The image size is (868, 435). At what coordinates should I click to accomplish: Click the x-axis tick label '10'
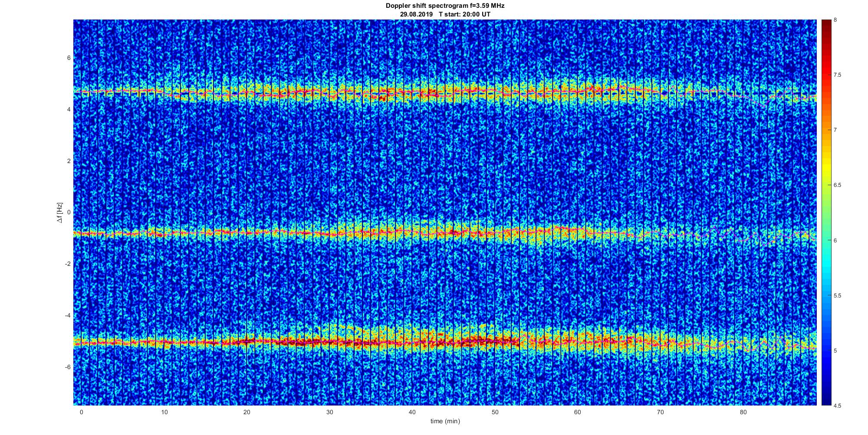pos(164,412)
